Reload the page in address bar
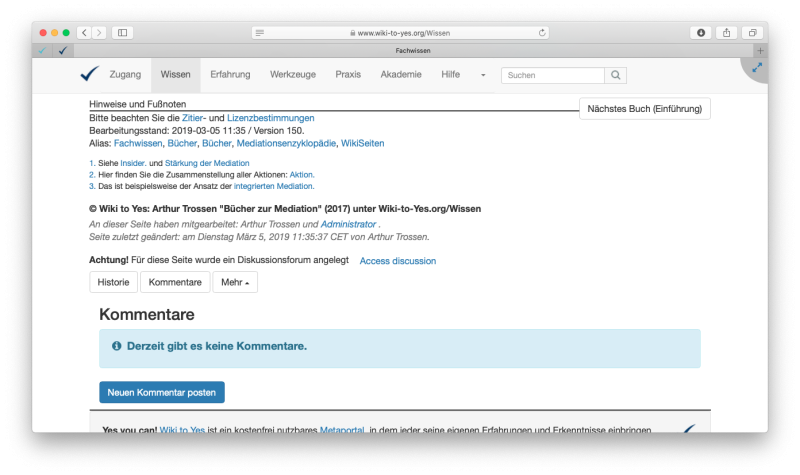Screen dimensions: 800x475 (542, 32)
